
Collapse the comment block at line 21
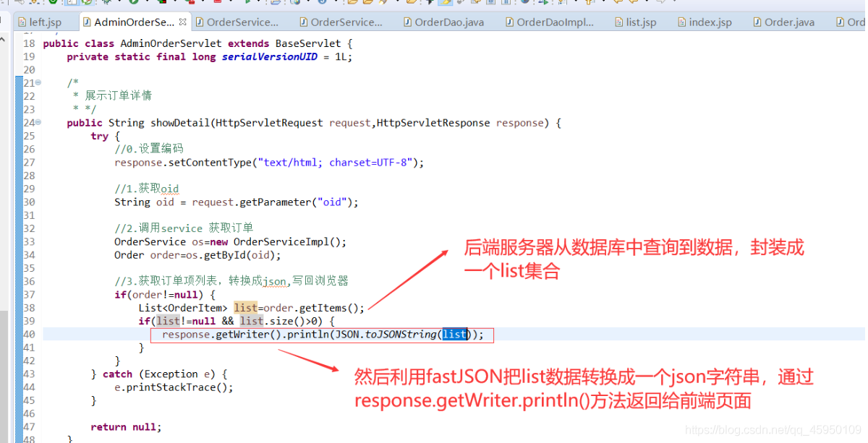(x=38, y=82)
